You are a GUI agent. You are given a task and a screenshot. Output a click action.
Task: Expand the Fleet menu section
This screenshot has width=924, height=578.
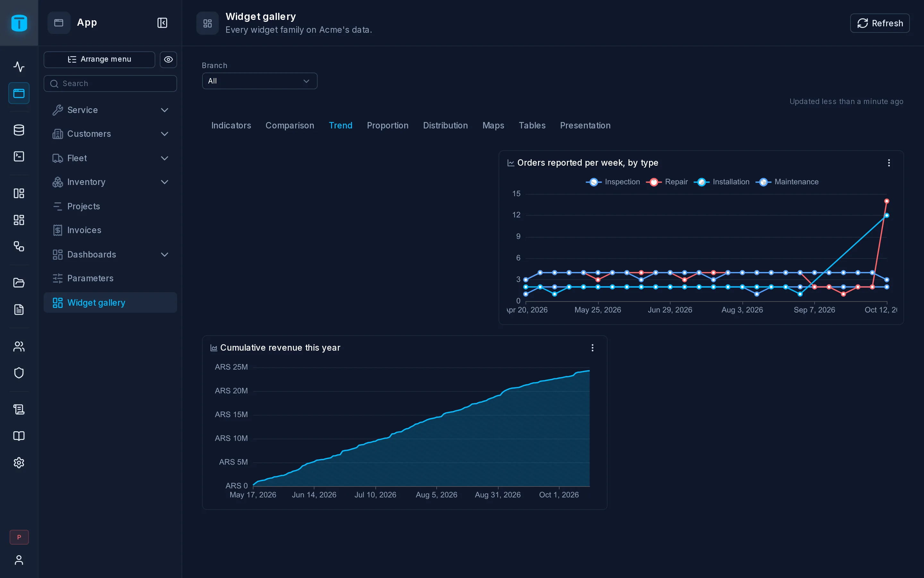point(110,158)
